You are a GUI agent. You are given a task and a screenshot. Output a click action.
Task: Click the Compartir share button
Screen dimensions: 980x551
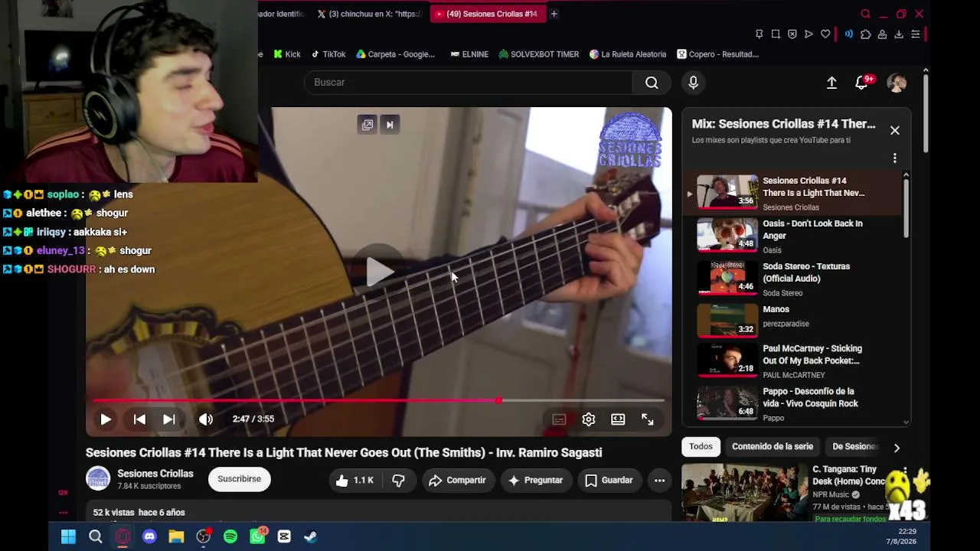[457, 481]
